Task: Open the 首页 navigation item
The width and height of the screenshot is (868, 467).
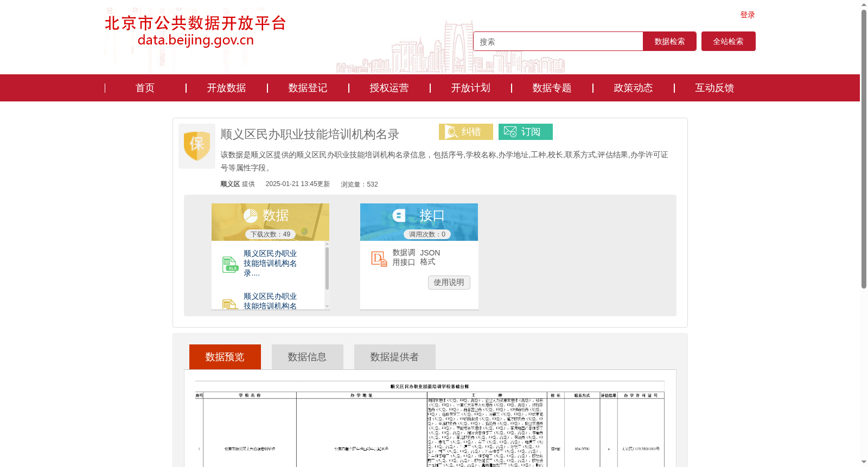Action: (x=145, y=88)
